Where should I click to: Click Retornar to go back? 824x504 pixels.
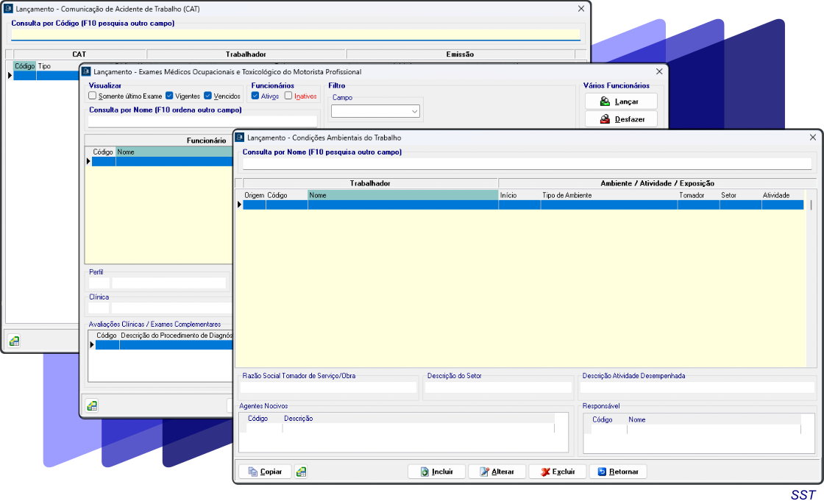(x=618, y=472)
